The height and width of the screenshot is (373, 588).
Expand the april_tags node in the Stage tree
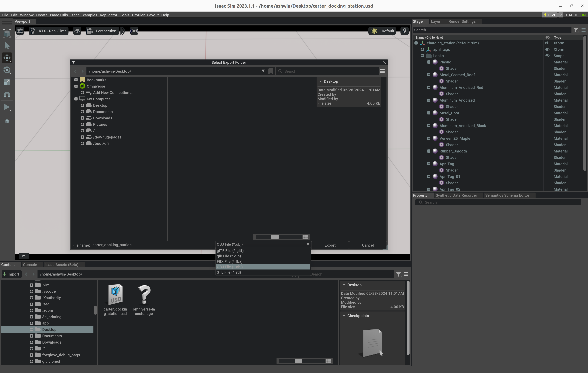coord(422,49)
